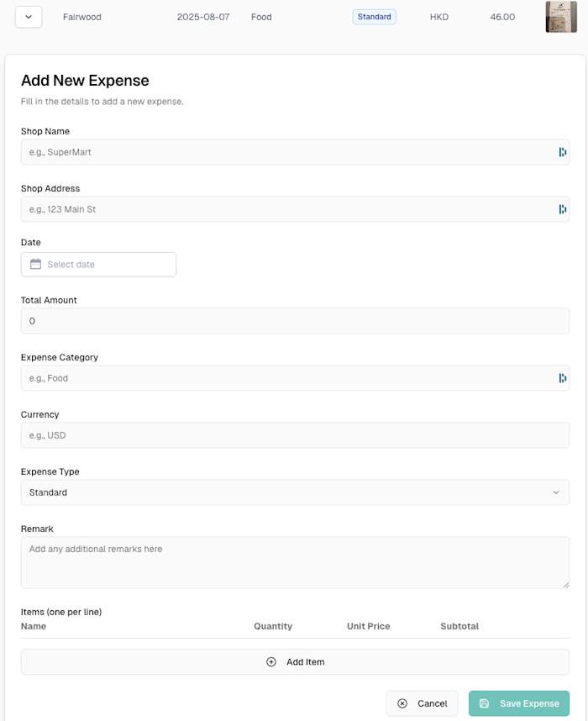Click the Save Expense button
Image resolution: width=588 pixels, height=721 pixels.
coord(518,703)
